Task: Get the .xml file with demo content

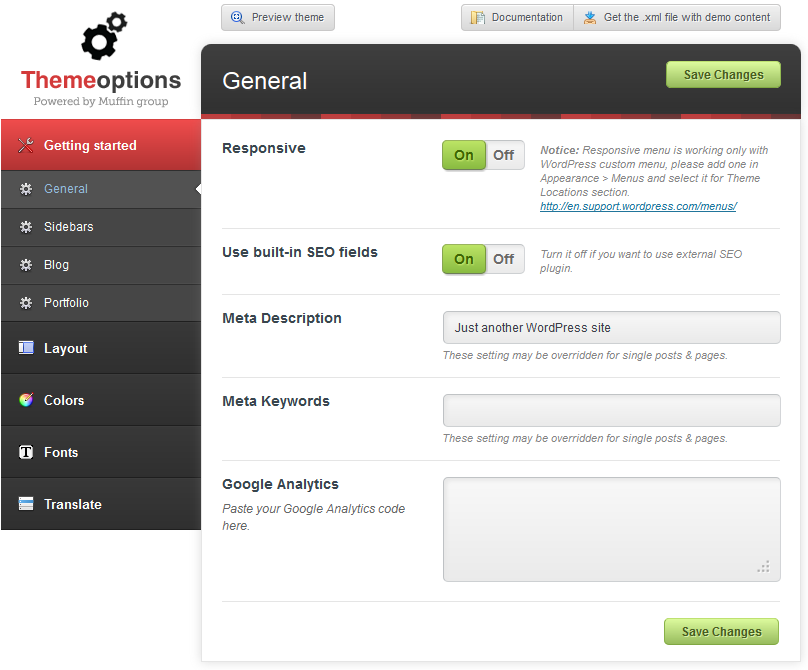Action: pos(677,18)
